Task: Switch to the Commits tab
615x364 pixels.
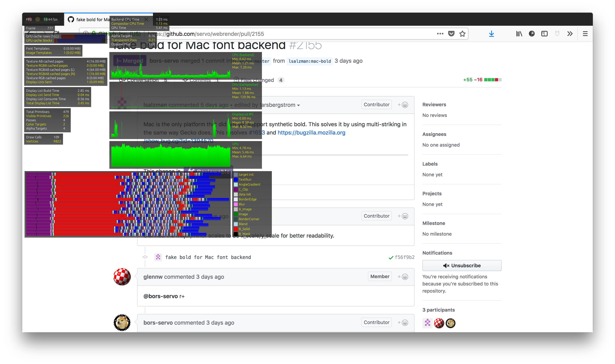Action: (200, 80)
